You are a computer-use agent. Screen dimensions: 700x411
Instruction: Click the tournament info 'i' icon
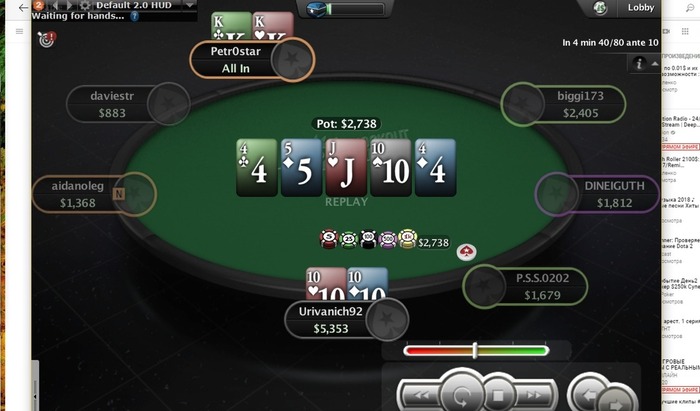point(639,63)
